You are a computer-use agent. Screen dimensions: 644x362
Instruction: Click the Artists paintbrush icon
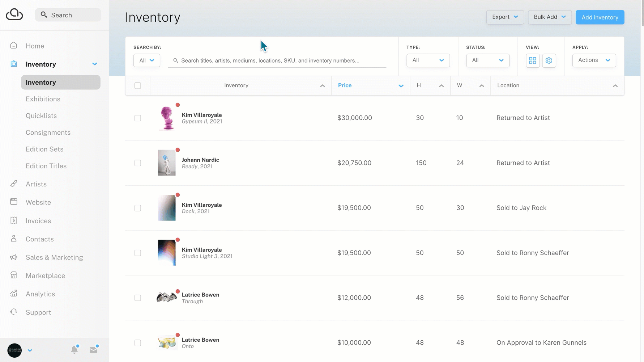(14, 184)
